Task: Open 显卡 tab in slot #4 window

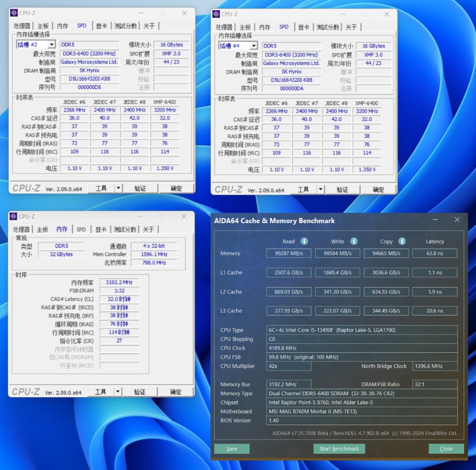Action: (303, 27)
